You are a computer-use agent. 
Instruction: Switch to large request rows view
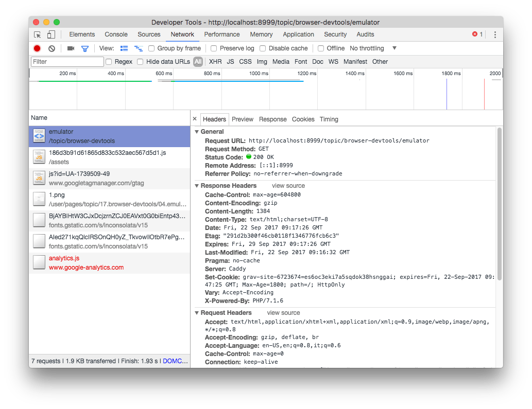124,48
